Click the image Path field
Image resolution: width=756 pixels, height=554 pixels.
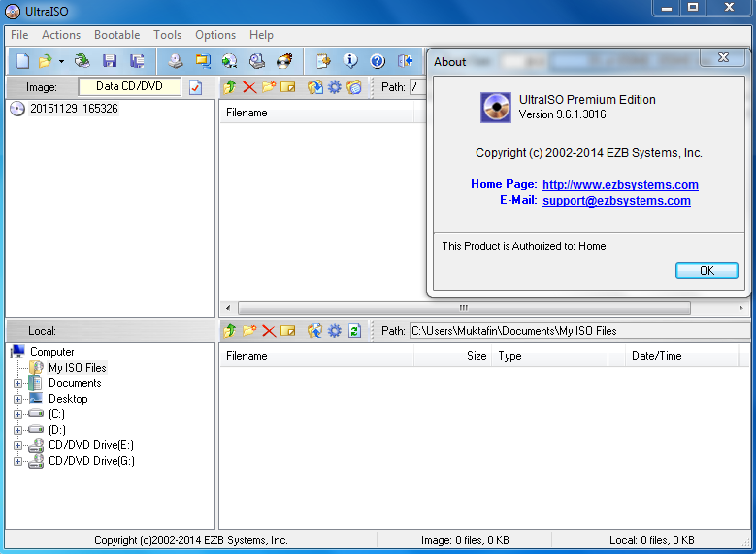click(x=417, y=87)
